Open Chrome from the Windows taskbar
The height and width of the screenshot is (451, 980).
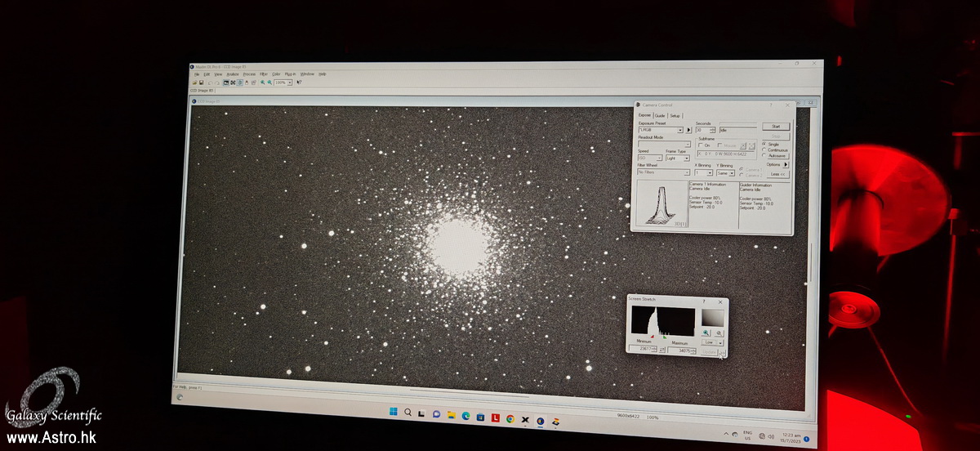[x=510, y=418]
